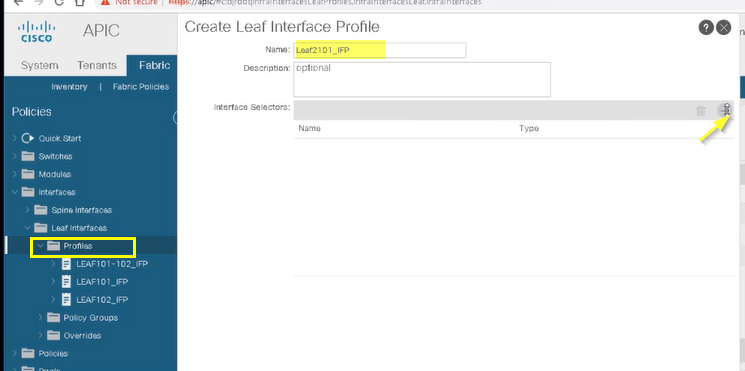745x371 pixels.
Task: Click the trash delete icon in Interface Selectors
Action: point(701,111)
